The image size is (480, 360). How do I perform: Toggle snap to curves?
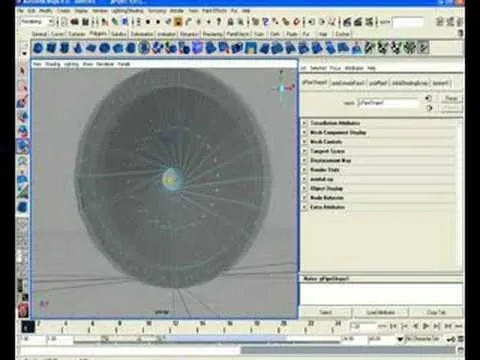click(x=266, y=22)
